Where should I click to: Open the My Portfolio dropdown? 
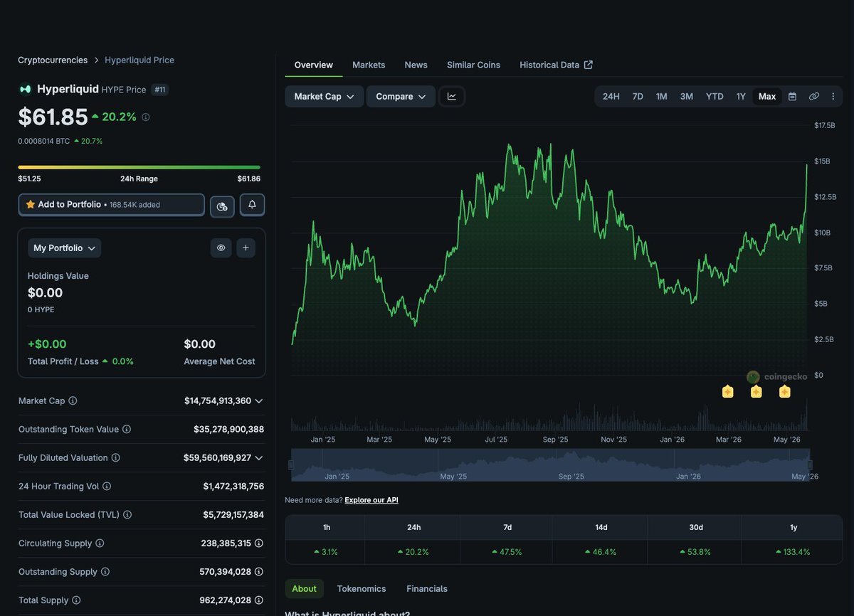(65, 248)
